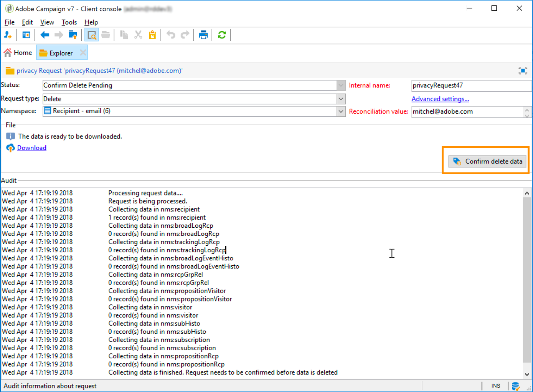This screenshot has height=392, width=533.
Task: Open the Edit menu
Action: point(27,22)
